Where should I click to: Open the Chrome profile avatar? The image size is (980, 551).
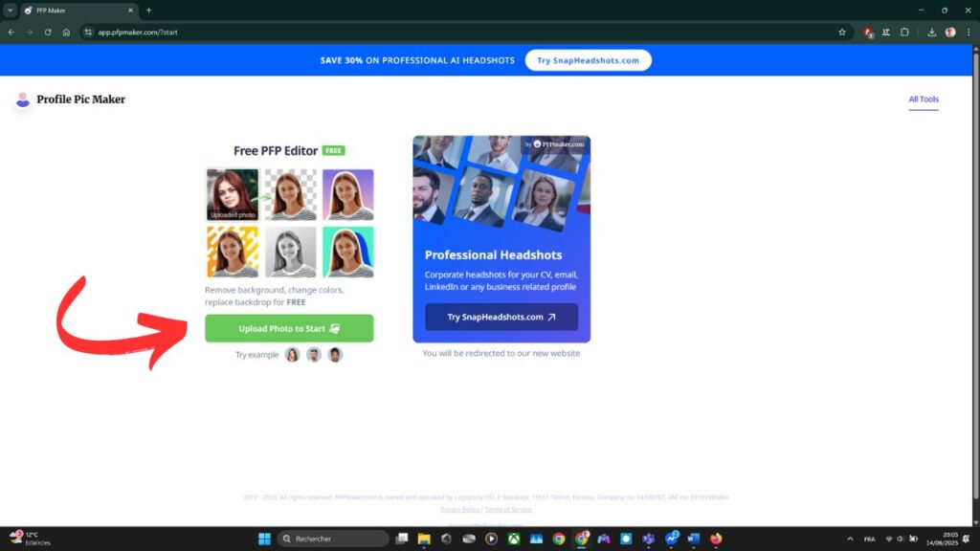950,32
